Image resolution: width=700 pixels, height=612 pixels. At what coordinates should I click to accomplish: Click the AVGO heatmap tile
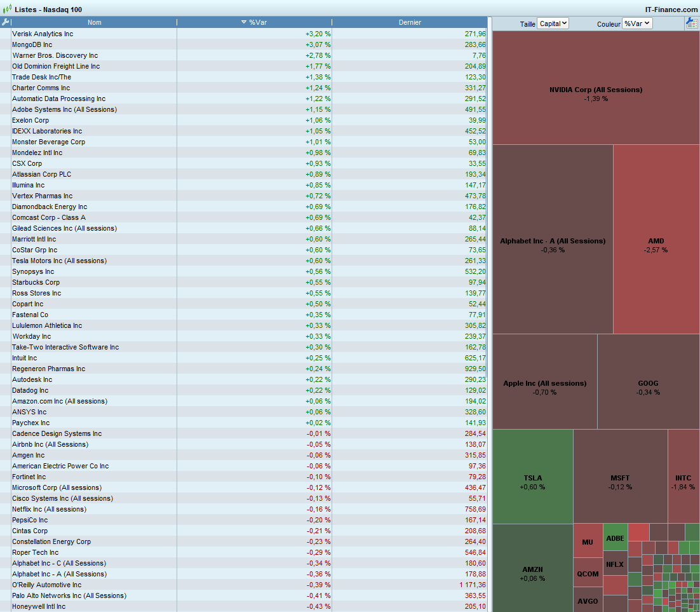coord(588,600)
